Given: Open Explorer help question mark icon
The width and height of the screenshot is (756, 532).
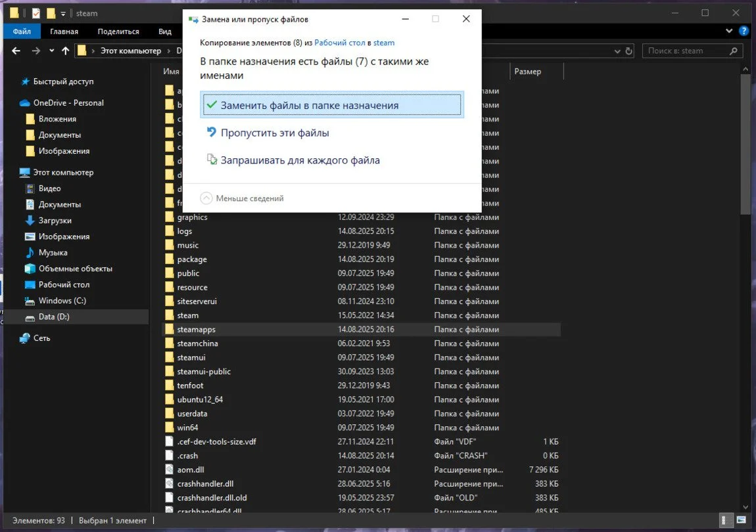Looking at the screenshot, I should pos(744,32).
